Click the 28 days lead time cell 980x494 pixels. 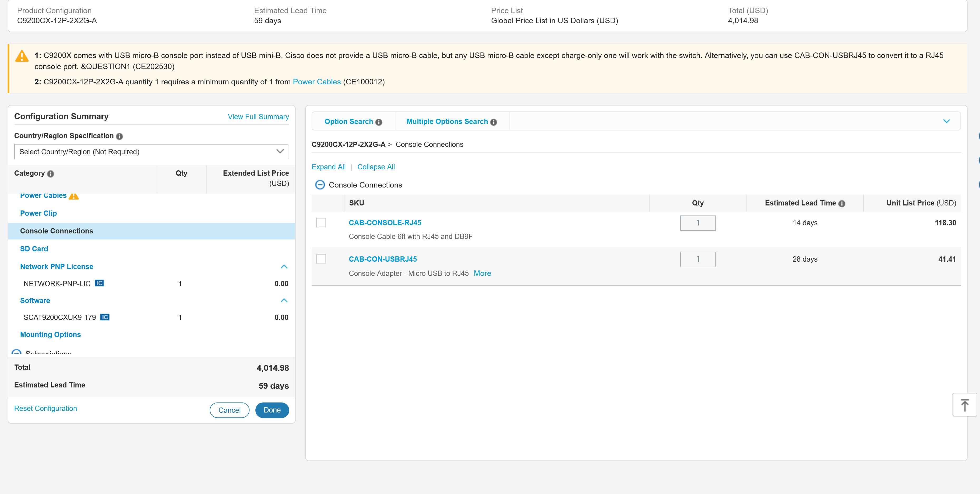pos(805,259)
